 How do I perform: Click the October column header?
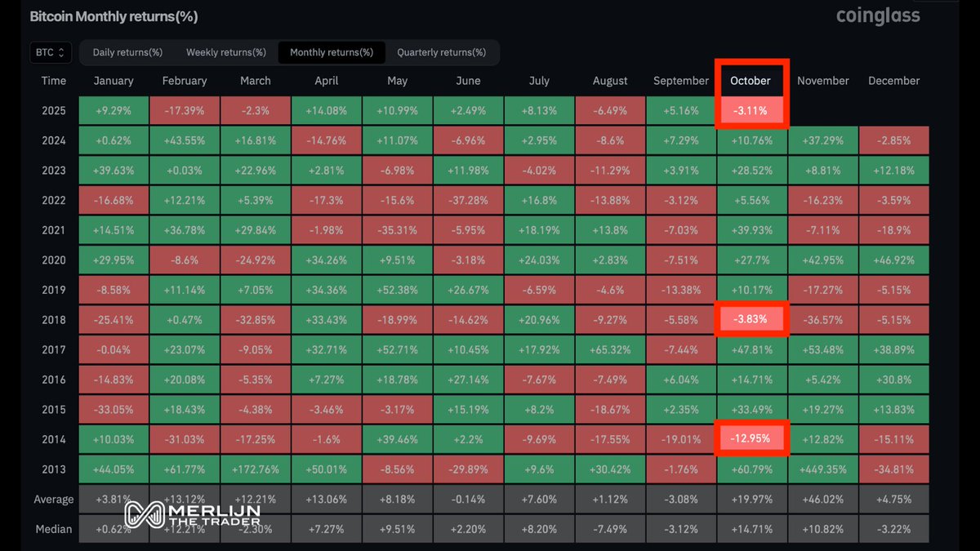(750, 81)
